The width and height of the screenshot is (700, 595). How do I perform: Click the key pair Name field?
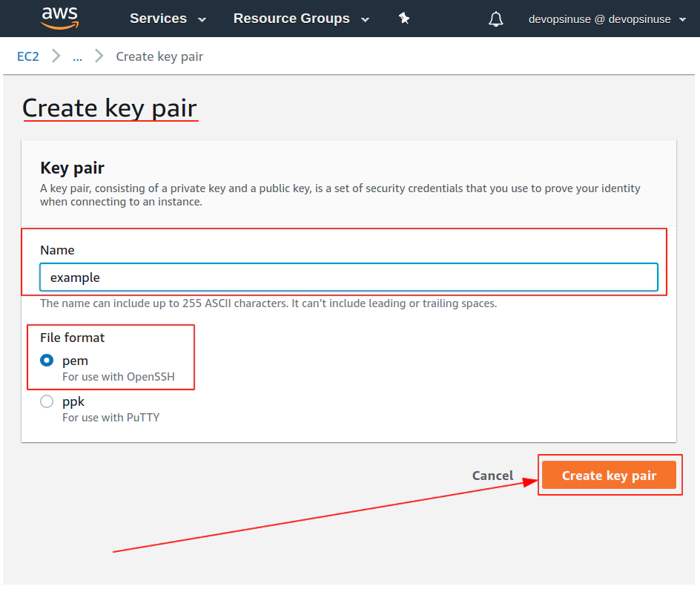(x=349, y=277)
